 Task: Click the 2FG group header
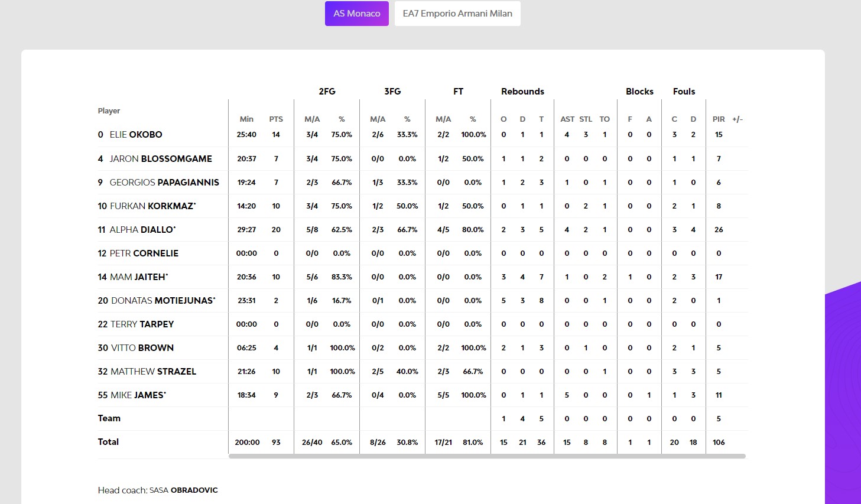[327, 92]
